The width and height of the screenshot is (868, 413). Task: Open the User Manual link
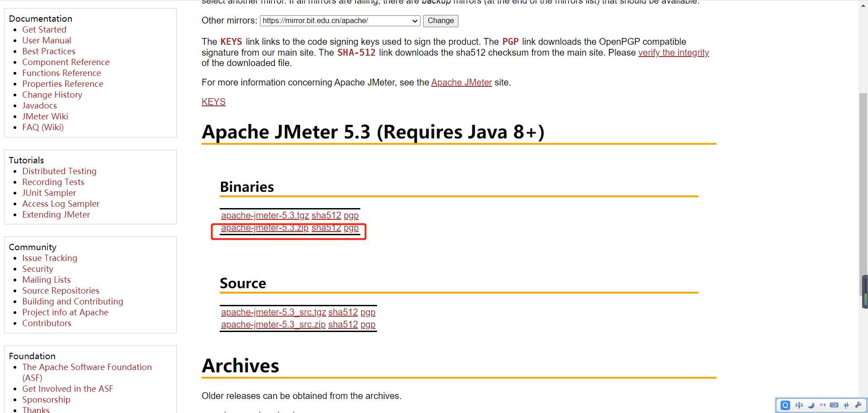(x=47, y=40)
